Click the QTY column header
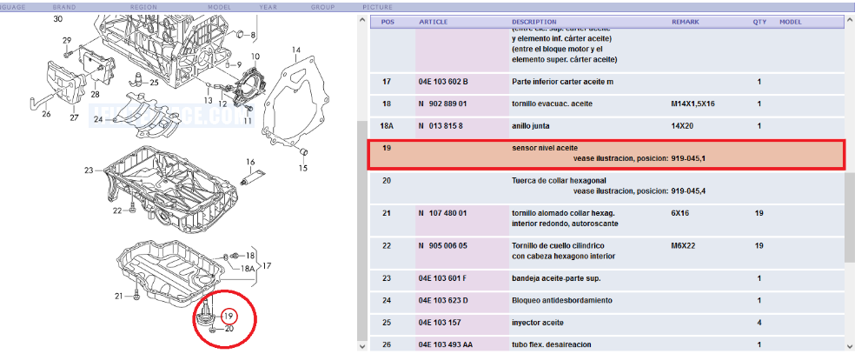The width and height of the screenshot is (868, 354). point(759,22)
